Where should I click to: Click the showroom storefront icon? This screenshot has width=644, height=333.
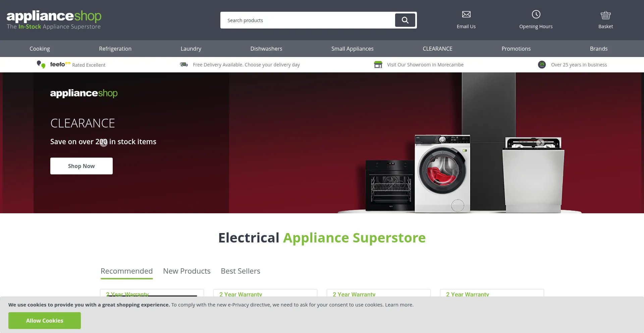click(x=378, y=64)
